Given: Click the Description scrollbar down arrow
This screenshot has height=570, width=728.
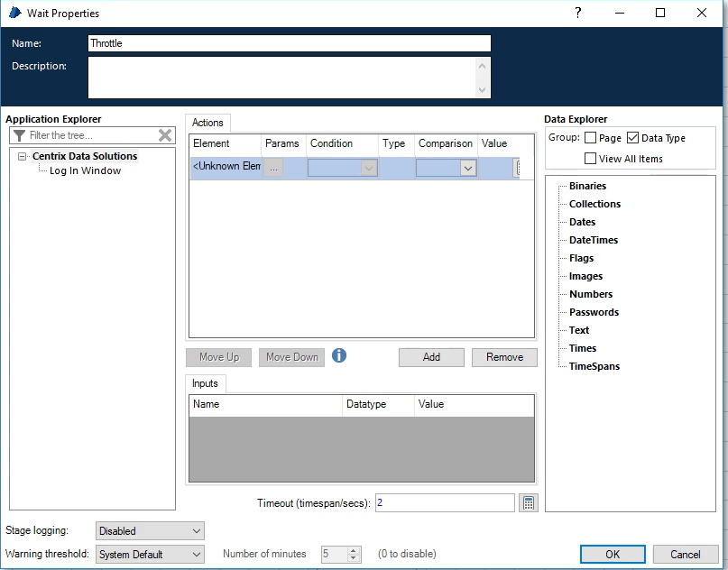Looking at the screenshot, I should click(x=482, y=89).
